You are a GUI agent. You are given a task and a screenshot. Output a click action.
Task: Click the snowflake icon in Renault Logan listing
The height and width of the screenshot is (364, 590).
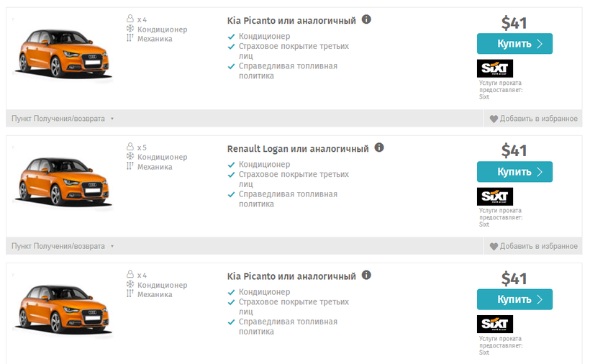click(x=130, y=157)
